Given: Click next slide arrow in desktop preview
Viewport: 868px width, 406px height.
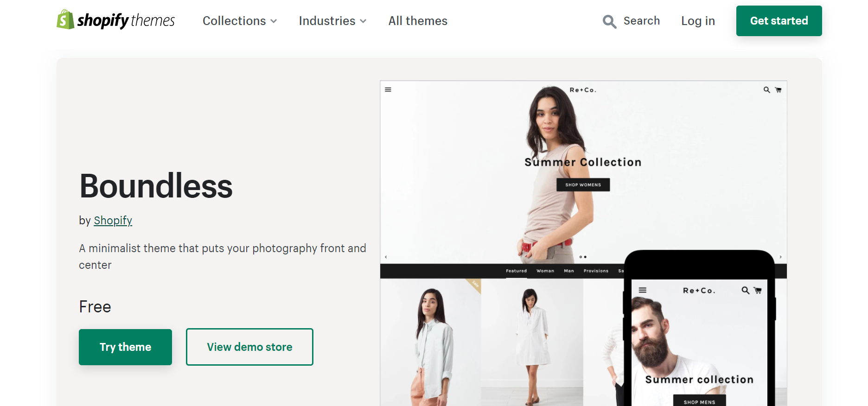Looking at the screenshot, I should click(x=781, y=257).
